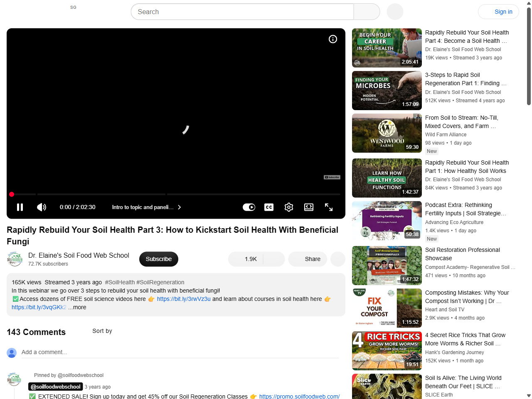The width and height of the screenshot is (532, 399).
Task: Toggle the autoplay switch in the player
Action: tap(249, 207)
